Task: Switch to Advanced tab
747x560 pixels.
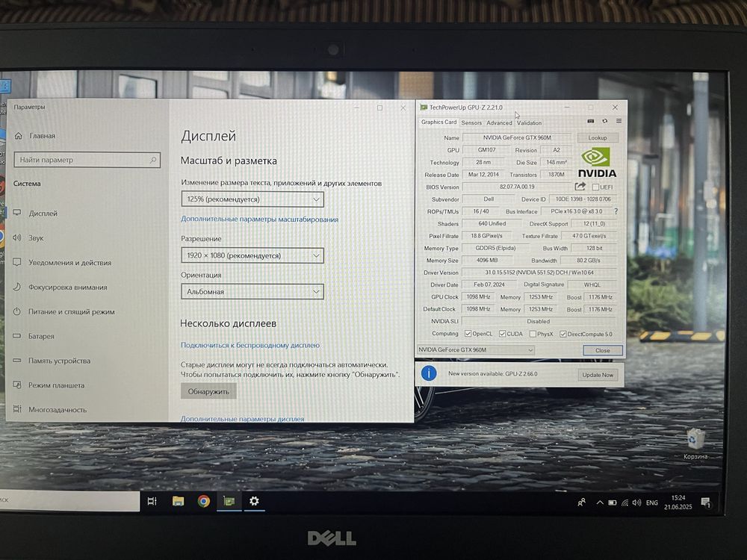Action: point(499,123)
